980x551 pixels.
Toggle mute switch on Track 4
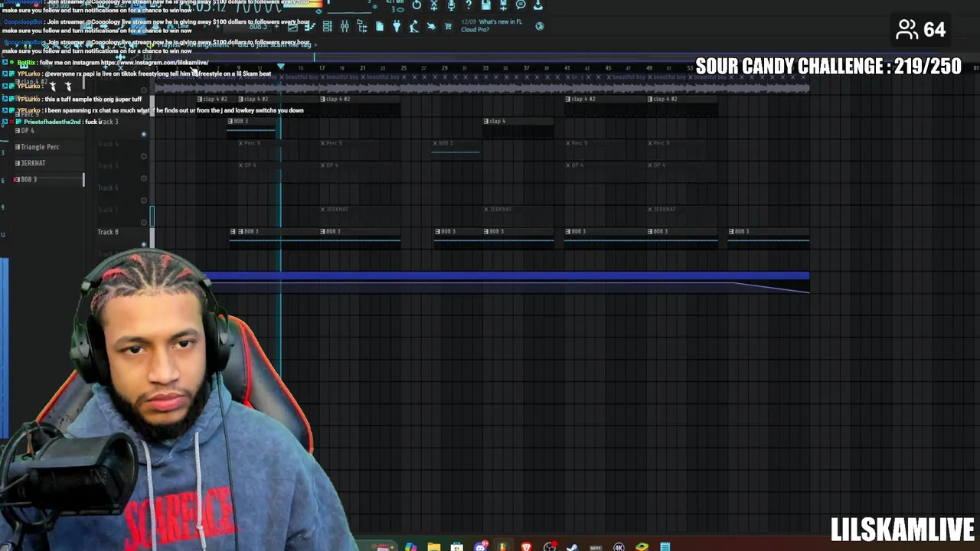(143, 156)
